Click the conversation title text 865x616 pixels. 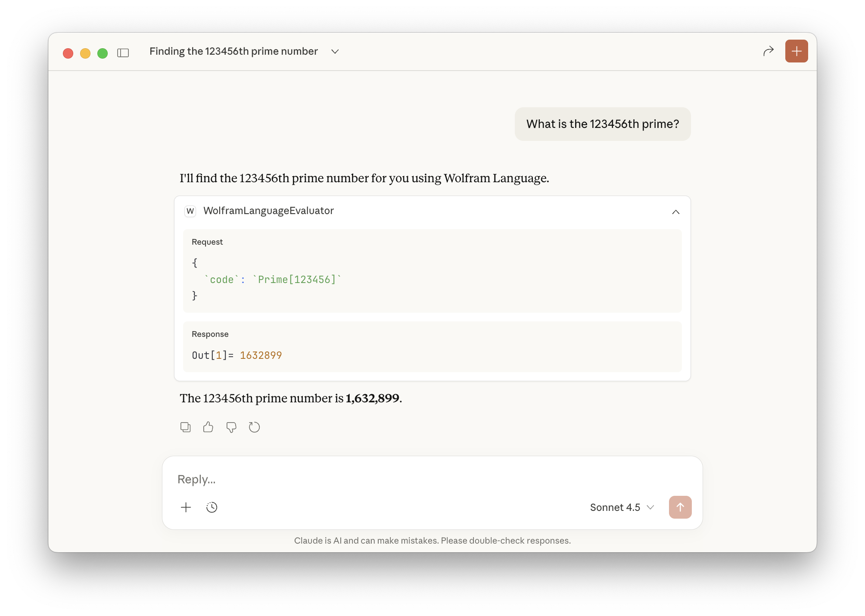(x=233, y=51)
